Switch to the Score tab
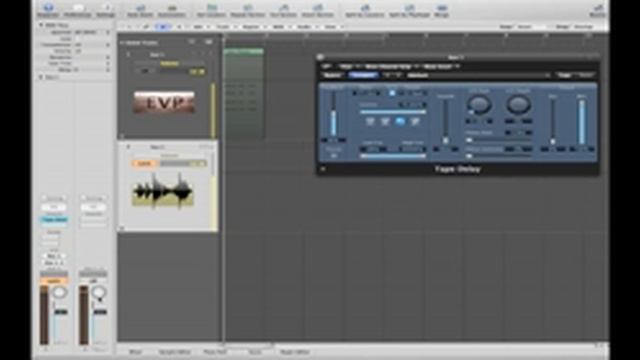 tap(254, 352)
